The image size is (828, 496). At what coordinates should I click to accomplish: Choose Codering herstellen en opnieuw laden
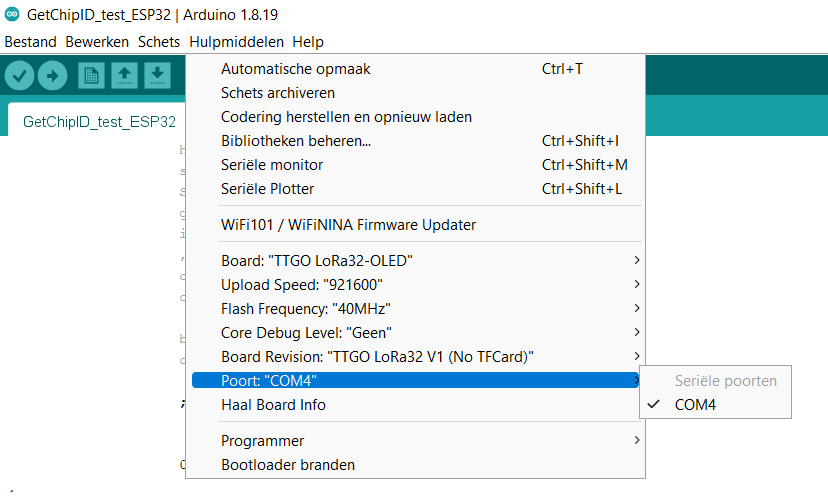tap(416, 117)
